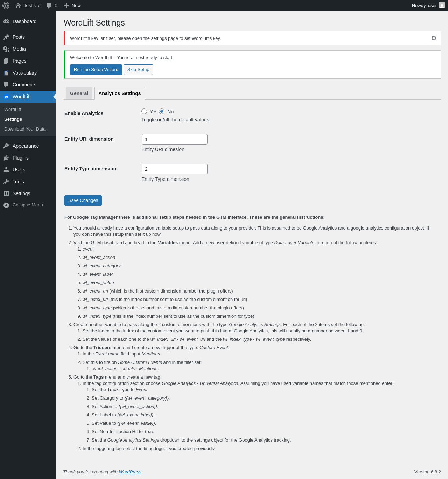Click Howdy, user account text

coord(424,6)
